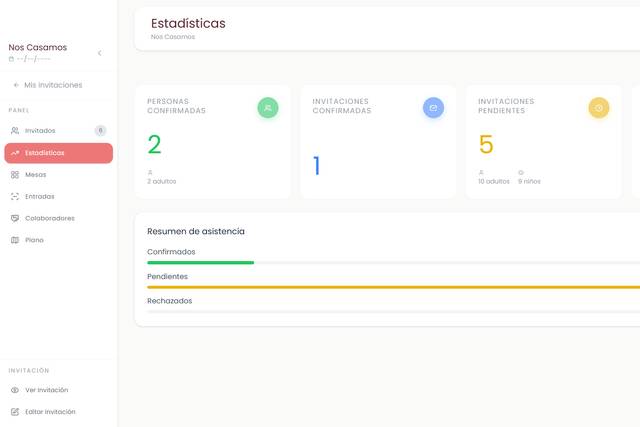Click the Confirmados label
This screenshot has width=640, height=427.
pos(171,252)
